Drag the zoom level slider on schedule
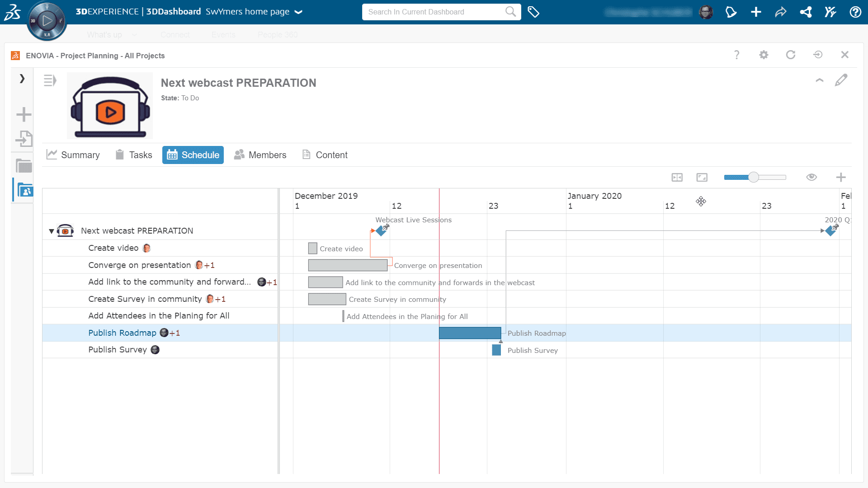This screenshot has height=488, width=868. click(753, 177)
